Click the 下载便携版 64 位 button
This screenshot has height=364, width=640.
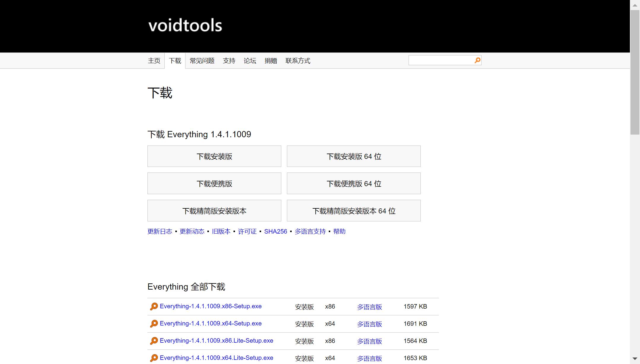354,183
